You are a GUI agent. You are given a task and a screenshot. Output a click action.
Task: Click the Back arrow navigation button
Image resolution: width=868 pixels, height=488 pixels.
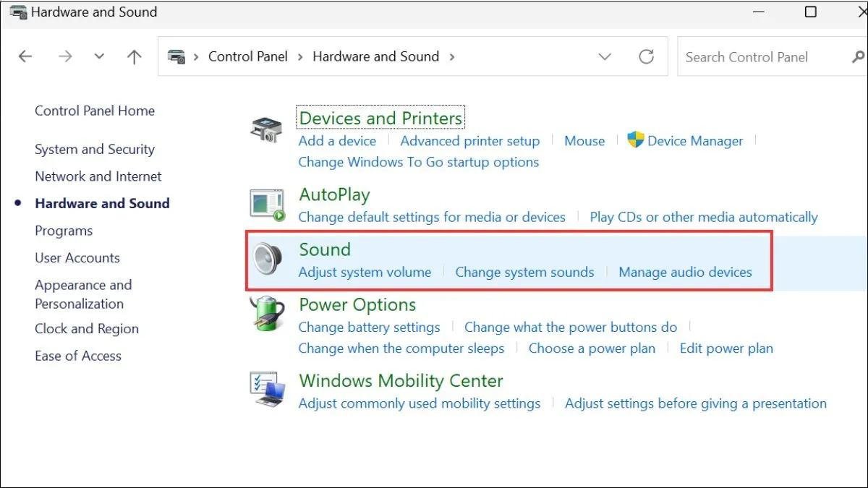pyautogui.click(x=26, y=57)
